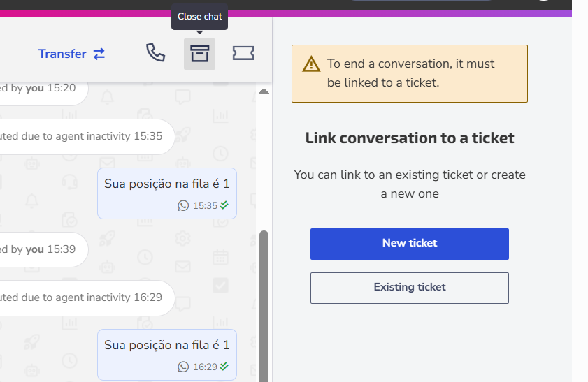Click the transfer arrows icon
The image size is (588, 382).
coord(99,54)
